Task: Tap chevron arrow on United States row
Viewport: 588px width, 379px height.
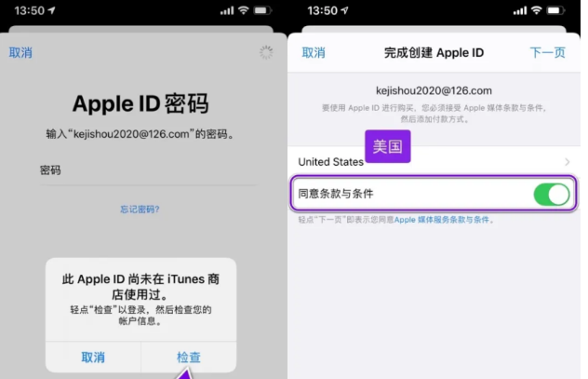Action: point(567,162)
